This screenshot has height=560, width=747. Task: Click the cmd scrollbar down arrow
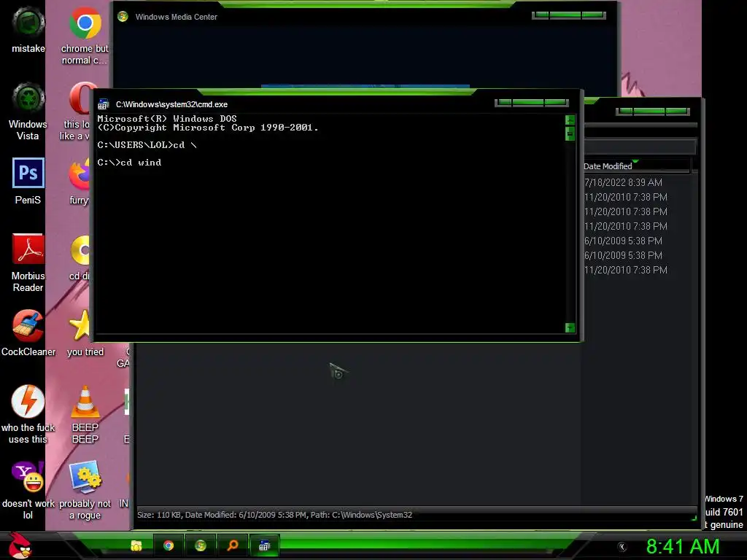(x=570, y=327)
